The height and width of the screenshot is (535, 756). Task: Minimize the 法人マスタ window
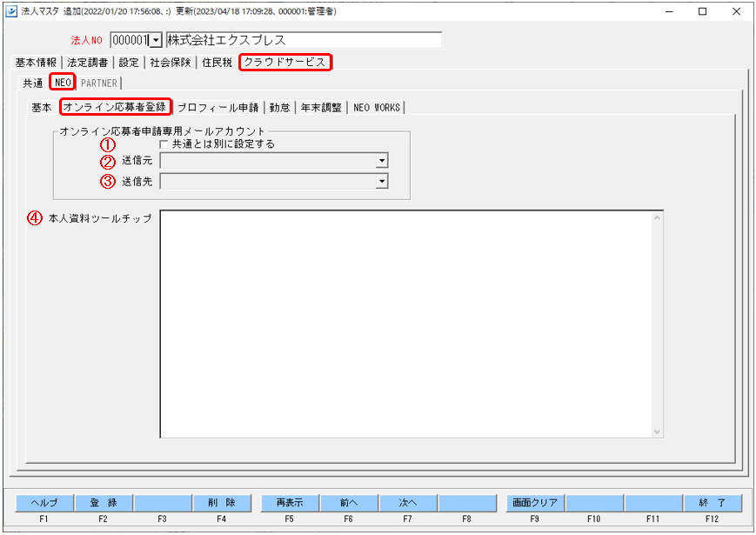tap(669, 11)
